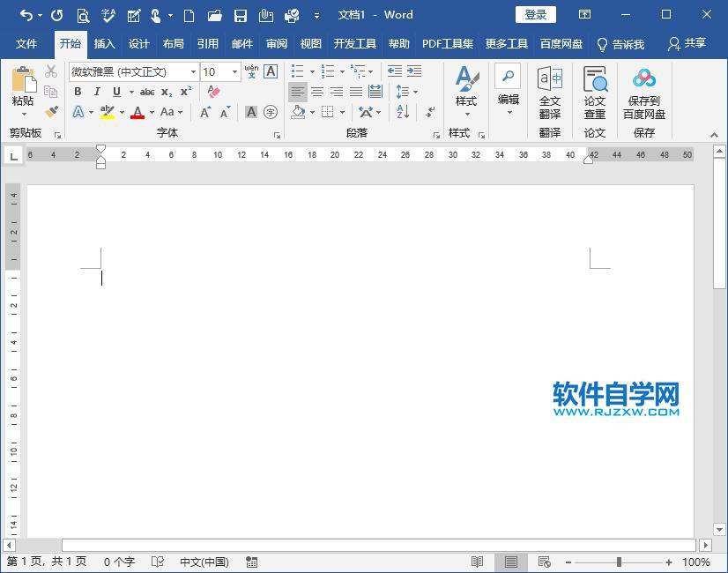The width and height of the screenshot is (728, 573).
Task: Toggle superscript formatting on
Action: (185, 92)
